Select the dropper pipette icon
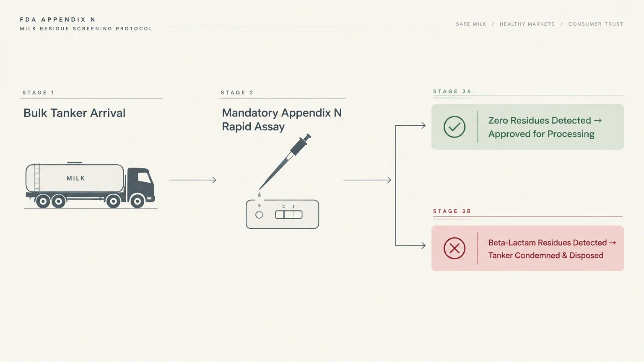 click(x=285, y=162)
